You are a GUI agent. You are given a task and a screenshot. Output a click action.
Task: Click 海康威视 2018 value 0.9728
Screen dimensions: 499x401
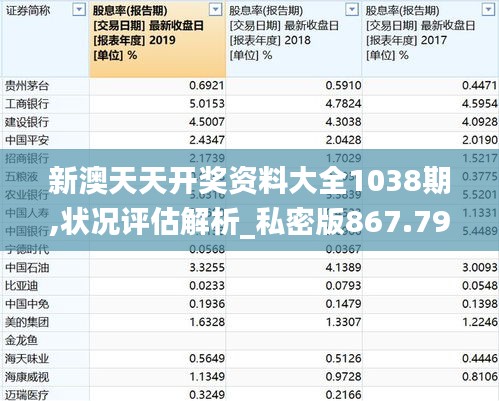pos(343,377)
